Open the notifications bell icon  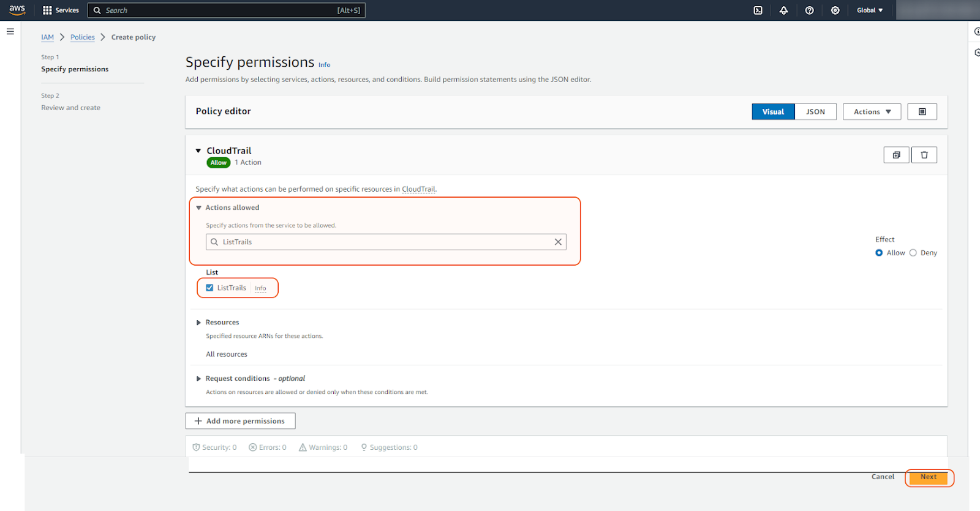[x=783, y=10]
